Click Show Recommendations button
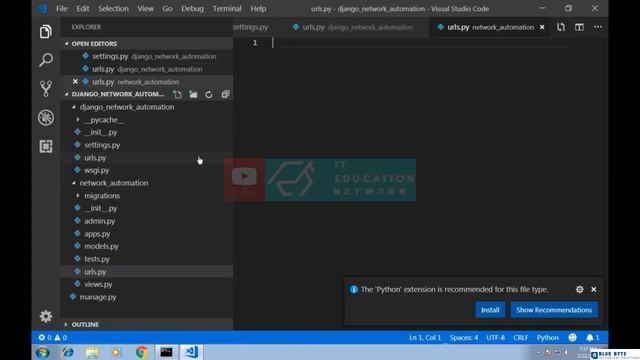 tap(554, 310)
